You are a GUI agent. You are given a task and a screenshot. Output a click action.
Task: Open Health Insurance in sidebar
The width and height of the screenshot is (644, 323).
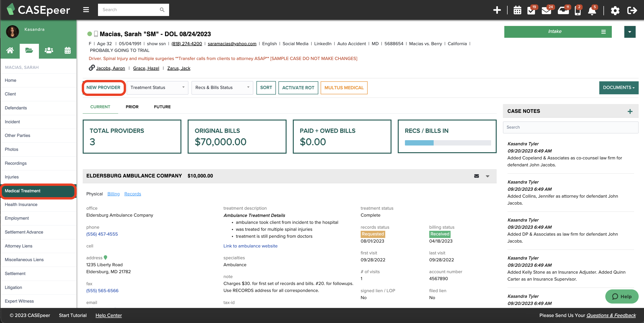38,205
